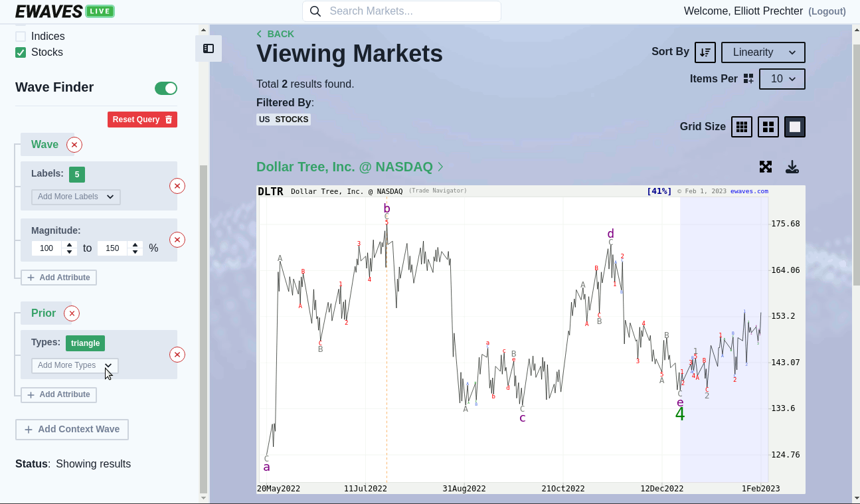Click the sidebar scroll up arrow

pos(203,30)
